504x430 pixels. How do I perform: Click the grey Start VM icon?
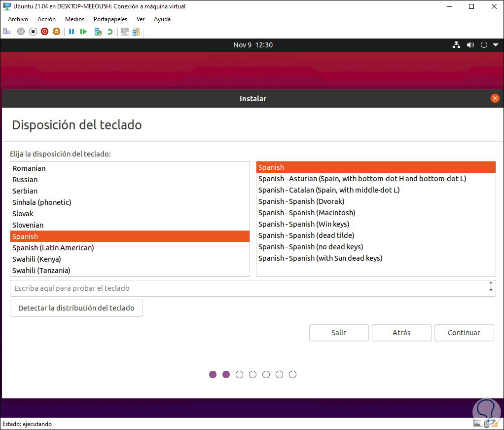coord(21,32)
